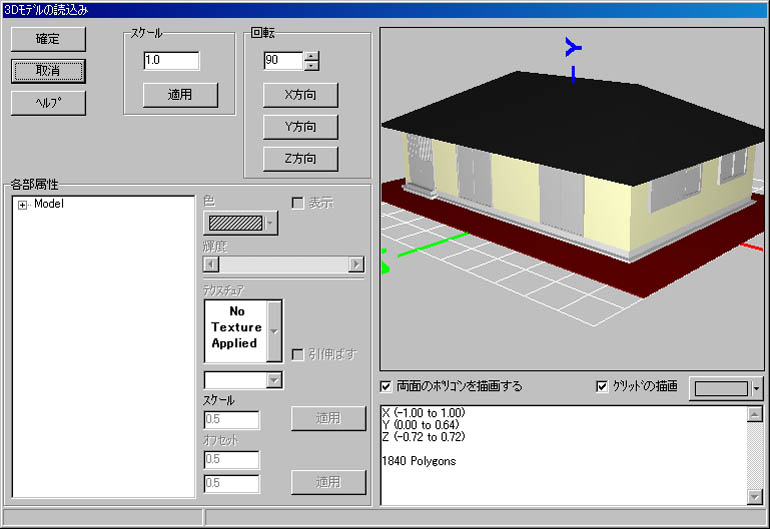Click the 'X (-1.00 to 1.00)' line
770x529 pixels.
[424, 413]
